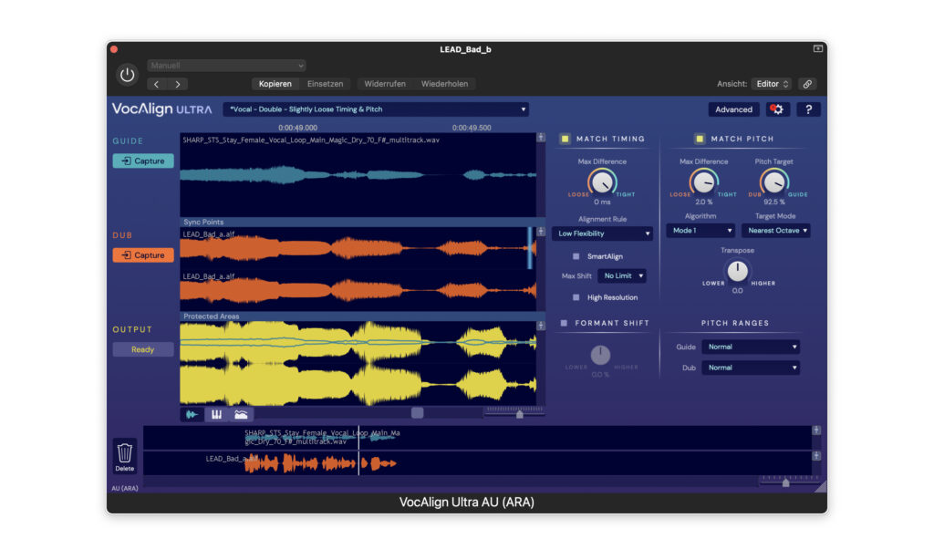Open the Ansicht Editor view selector

[x=772, y=84]
